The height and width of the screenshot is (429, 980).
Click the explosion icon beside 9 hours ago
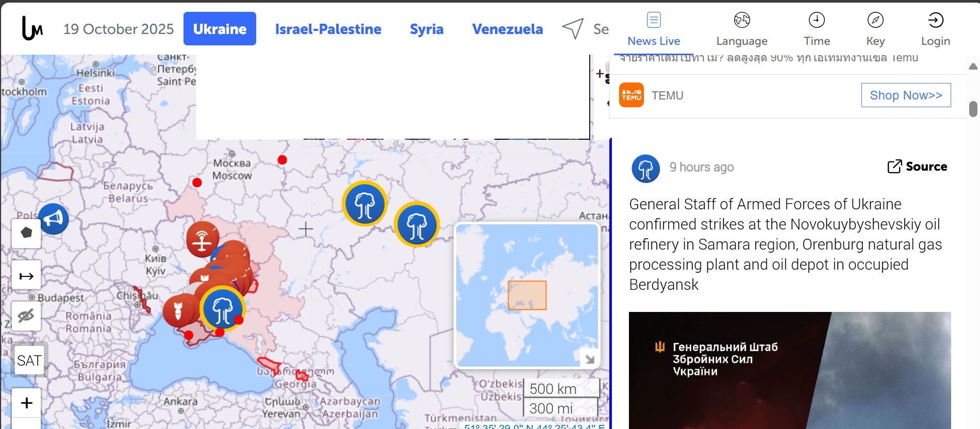[x=645, y=169]
